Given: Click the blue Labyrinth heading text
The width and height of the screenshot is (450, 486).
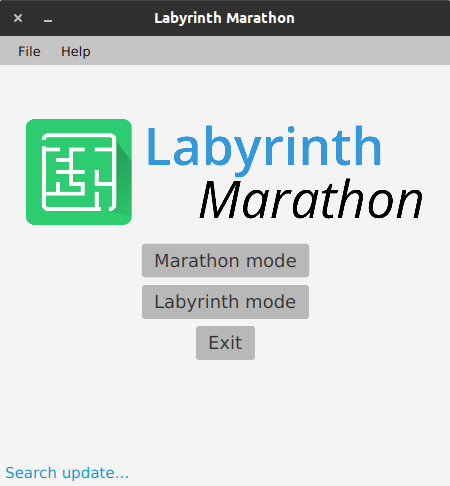Looking at the screenshot, I should (x=264, y=149).
